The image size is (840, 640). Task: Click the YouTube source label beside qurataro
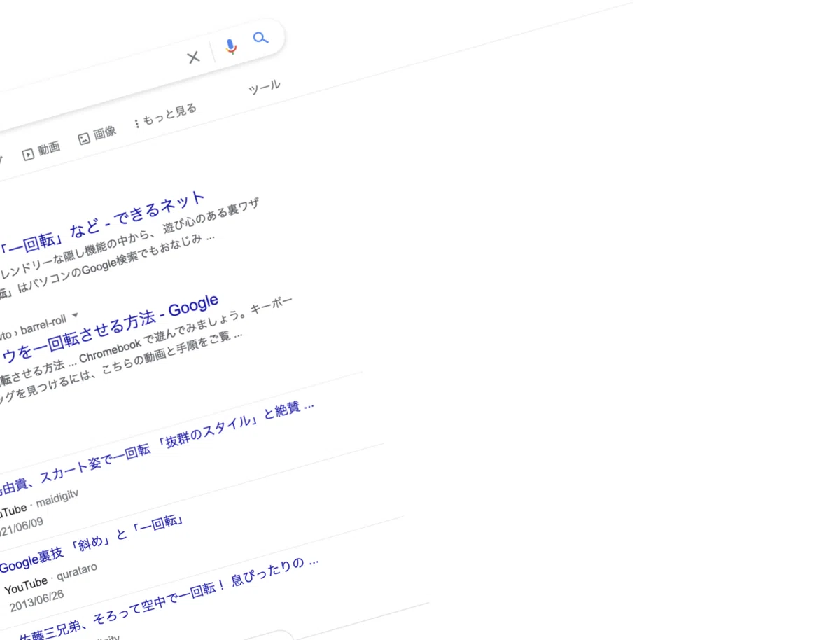pyautogui.click(x=26, y=586)
